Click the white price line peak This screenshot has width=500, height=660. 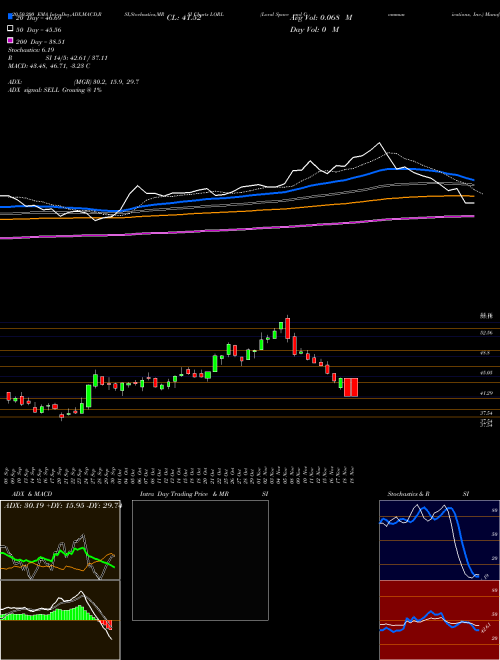click(379, 144)
